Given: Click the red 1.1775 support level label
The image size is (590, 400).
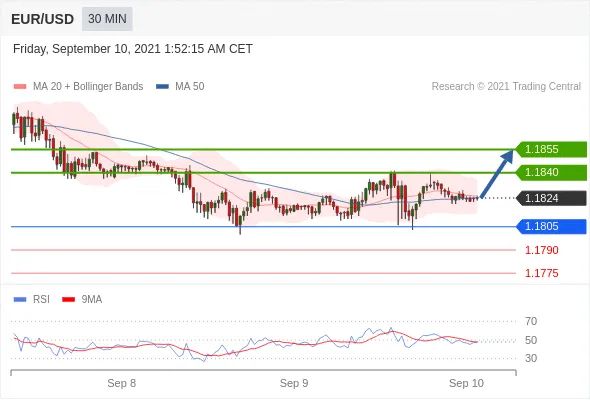Looking at the screenshot, I should 541,273.
